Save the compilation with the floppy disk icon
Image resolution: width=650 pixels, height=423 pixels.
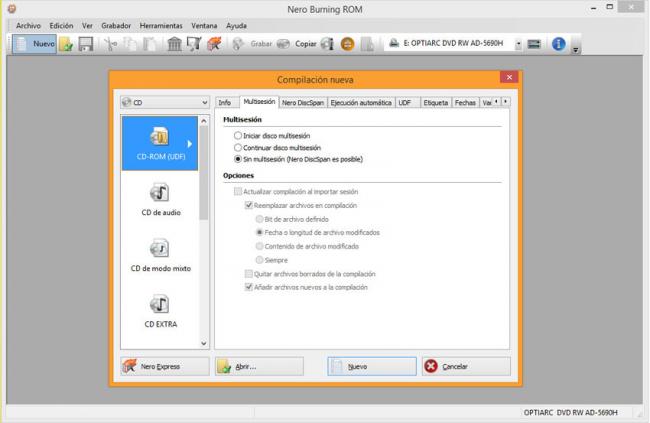tap(86, 44)
